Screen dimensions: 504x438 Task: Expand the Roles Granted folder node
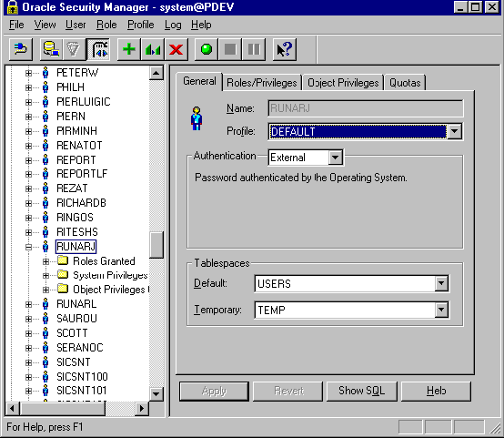(46, 261)
